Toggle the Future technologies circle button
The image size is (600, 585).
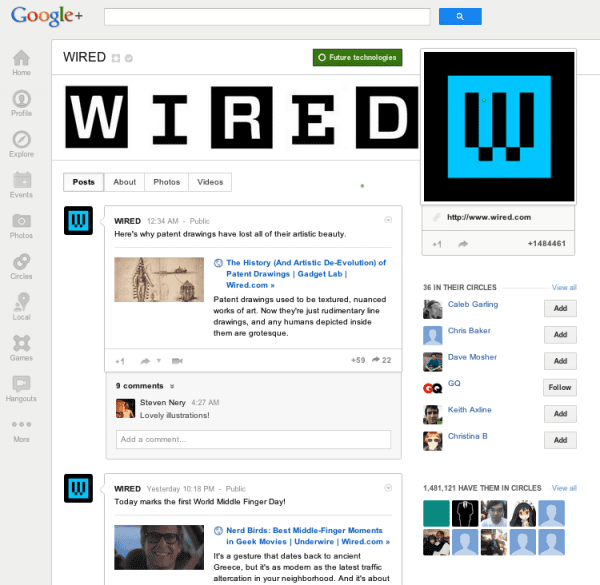(x=357, y=57)
